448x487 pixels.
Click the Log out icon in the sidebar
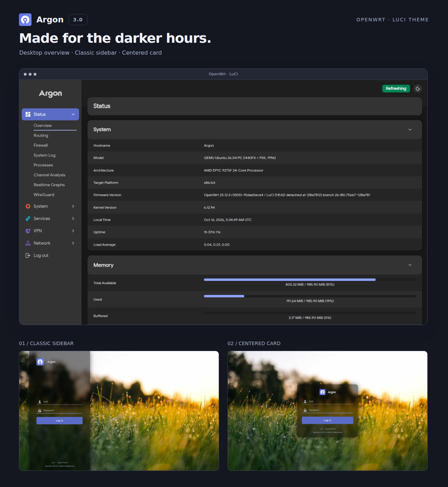(28, 255)
